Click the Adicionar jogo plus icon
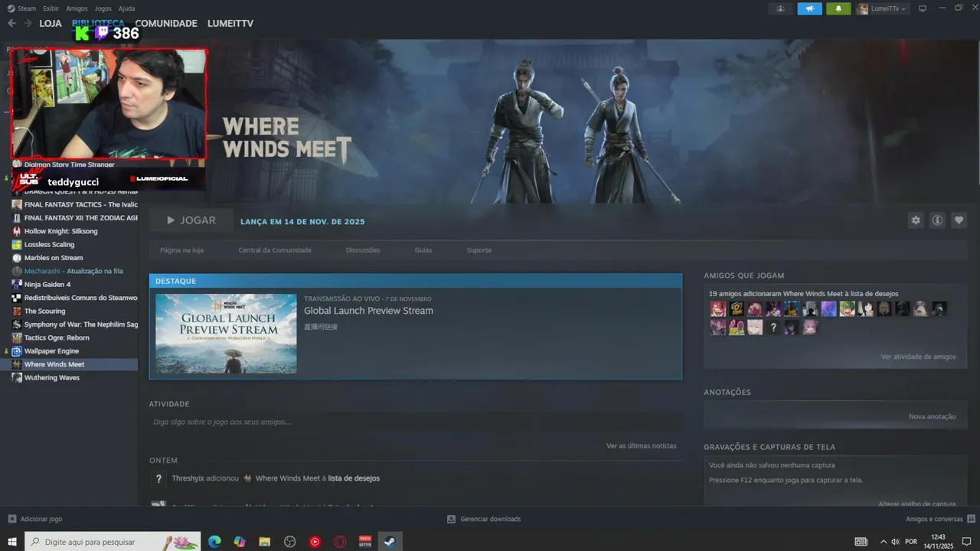 pos(11,519)
